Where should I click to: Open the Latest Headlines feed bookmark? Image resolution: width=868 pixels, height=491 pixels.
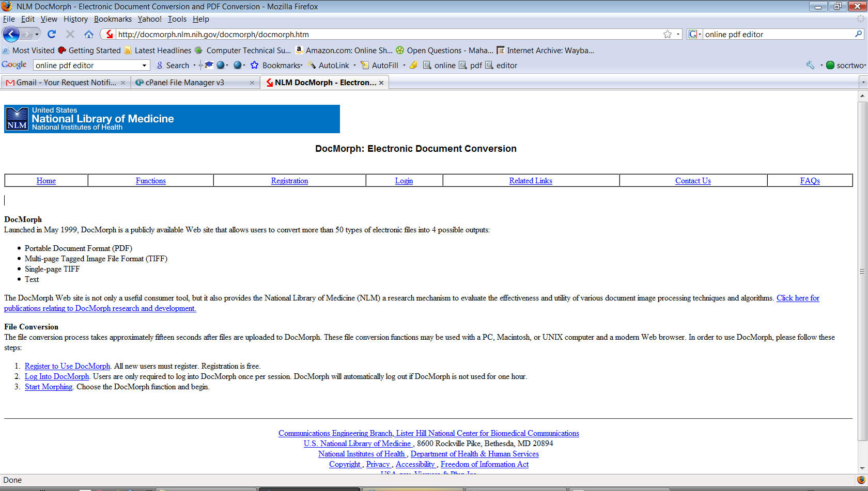coord(158,50)
